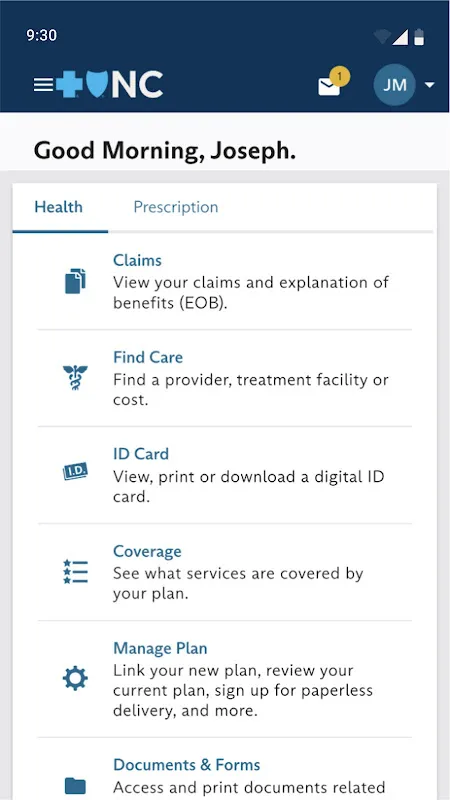
Task: Tap the JM profile avatar
Action: click(394, 85)
